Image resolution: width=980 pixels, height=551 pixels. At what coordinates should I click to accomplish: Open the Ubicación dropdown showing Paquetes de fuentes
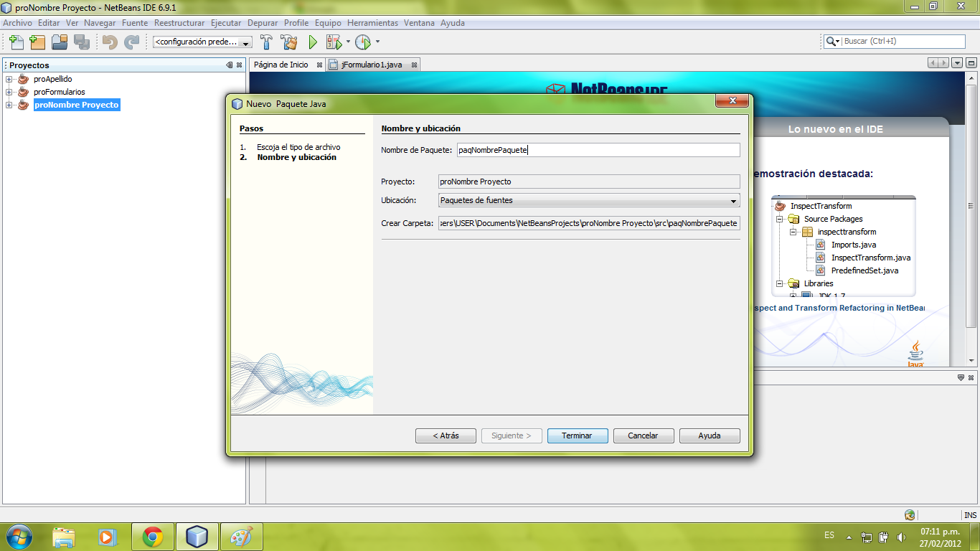coord(732,200)
